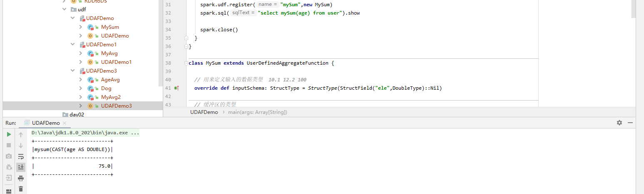Select the day02 folder in project tree

click(x=77, y=114)
